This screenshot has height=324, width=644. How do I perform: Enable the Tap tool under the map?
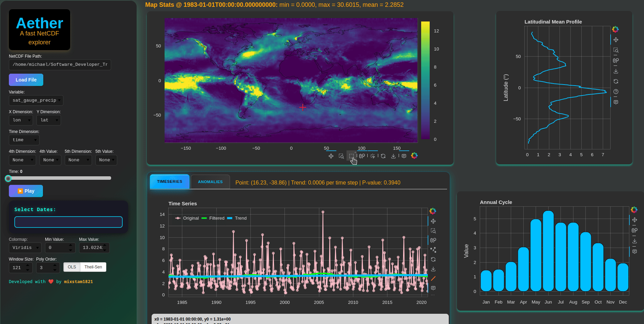[372, 156]
